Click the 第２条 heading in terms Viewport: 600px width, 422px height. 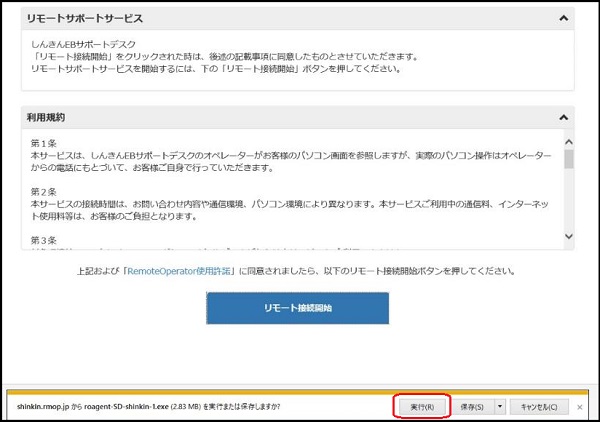(46, 191)
